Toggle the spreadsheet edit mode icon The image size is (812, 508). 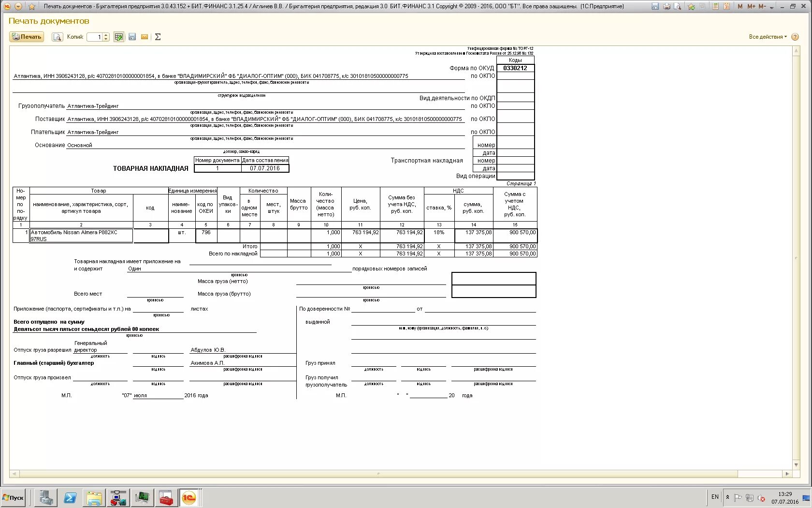click(x=119, y=37)
